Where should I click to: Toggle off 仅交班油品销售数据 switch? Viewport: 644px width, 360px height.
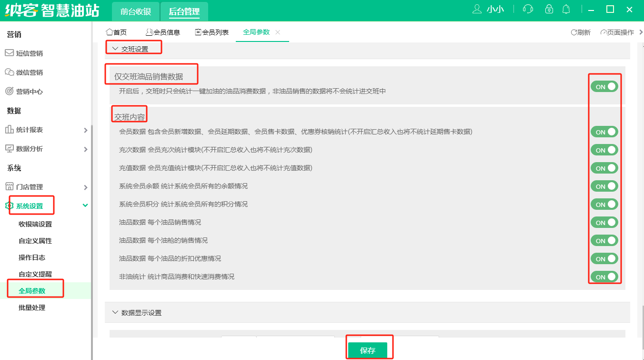(x=604, y=86)
